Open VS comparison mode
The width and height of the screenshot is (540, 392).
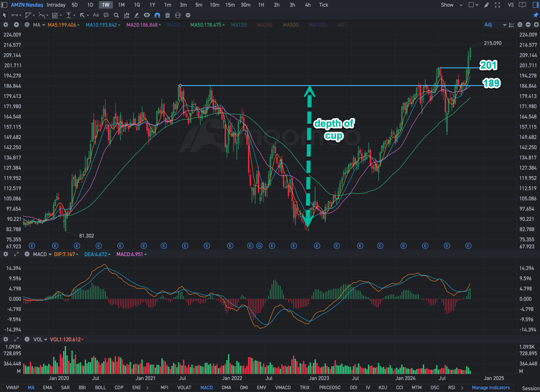[511, 5]
